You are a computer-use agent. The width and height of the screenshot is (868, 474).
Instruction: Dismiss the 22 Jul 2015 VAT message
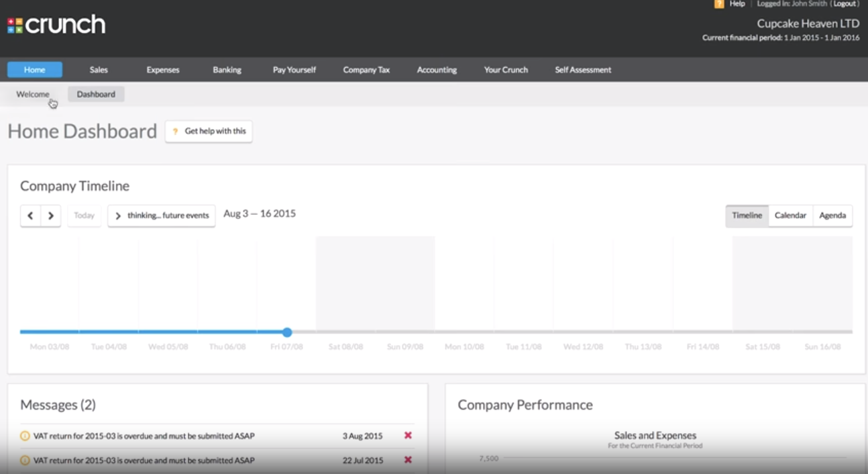coord(408,460)
